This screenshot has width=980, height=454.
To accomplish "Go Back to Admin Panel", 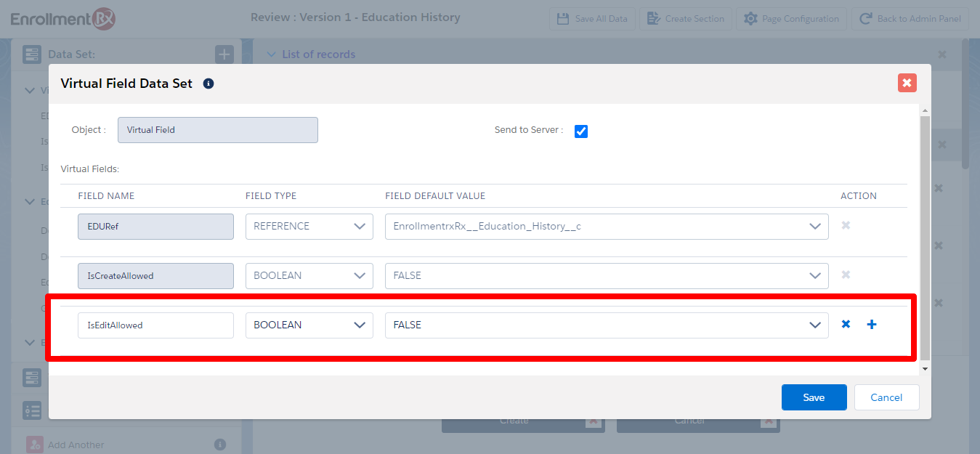I will 910,19.
